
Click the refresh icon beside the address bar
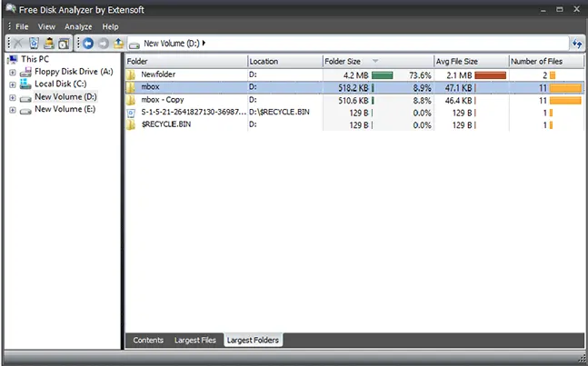click(577, 44)
